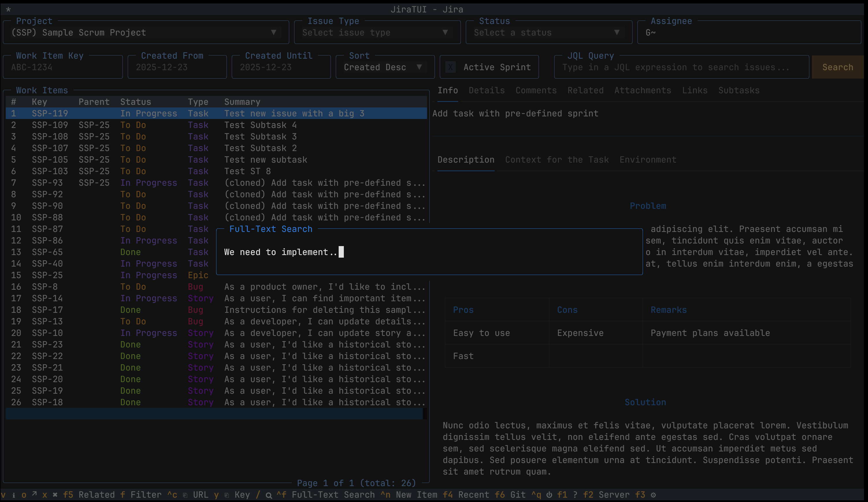
Task: Open the Sort dropdown set to Created Desc
Action: [x=385, y=67]
